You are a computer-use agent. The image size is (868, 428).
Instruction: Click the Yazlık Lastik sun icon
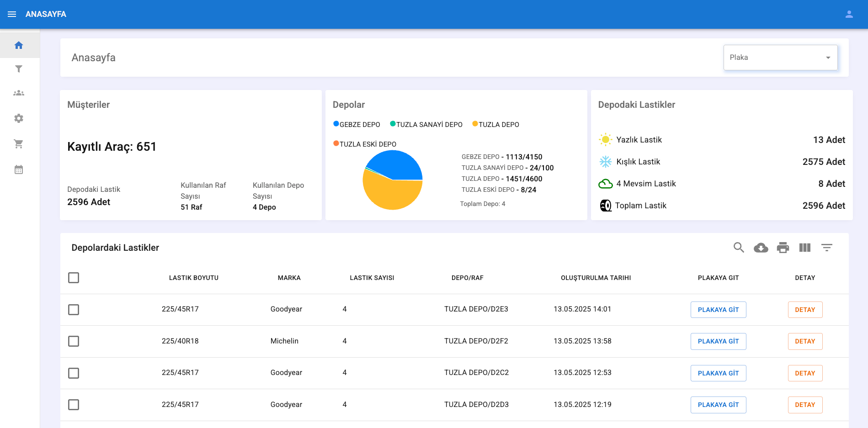click(605, 140)
